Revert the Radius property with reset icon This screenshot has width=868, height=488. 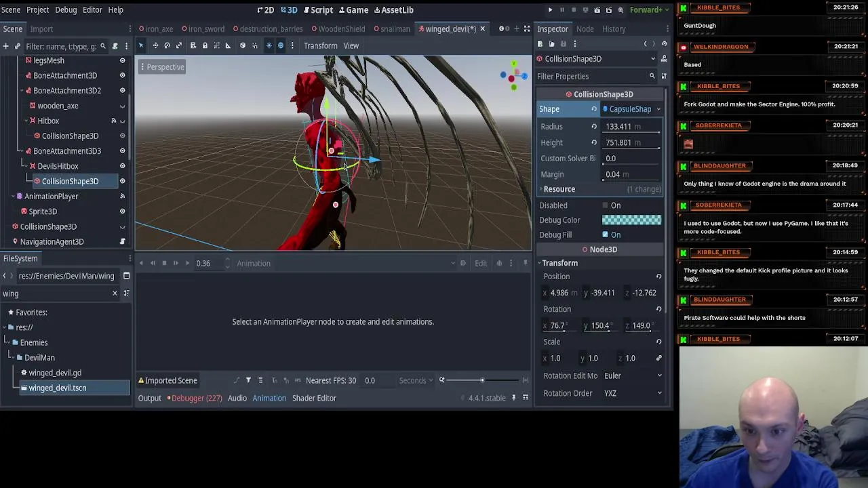594,127
